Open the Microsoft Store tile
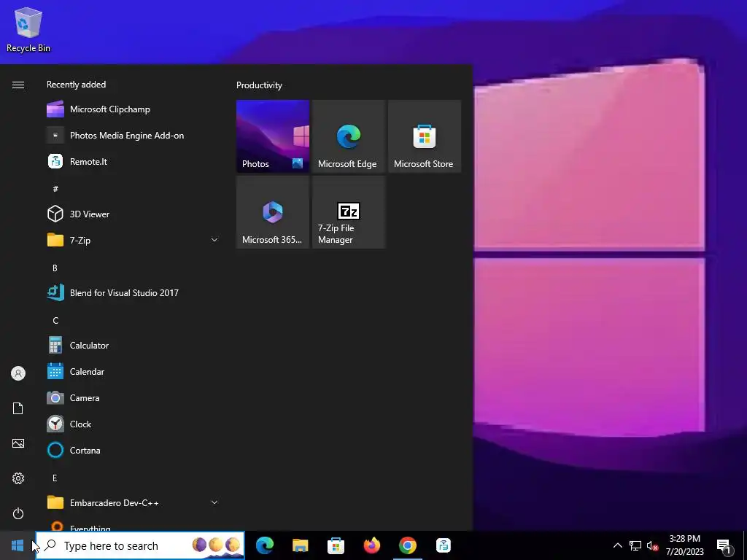This screenshot has height=560, width=747. [425, 136]
